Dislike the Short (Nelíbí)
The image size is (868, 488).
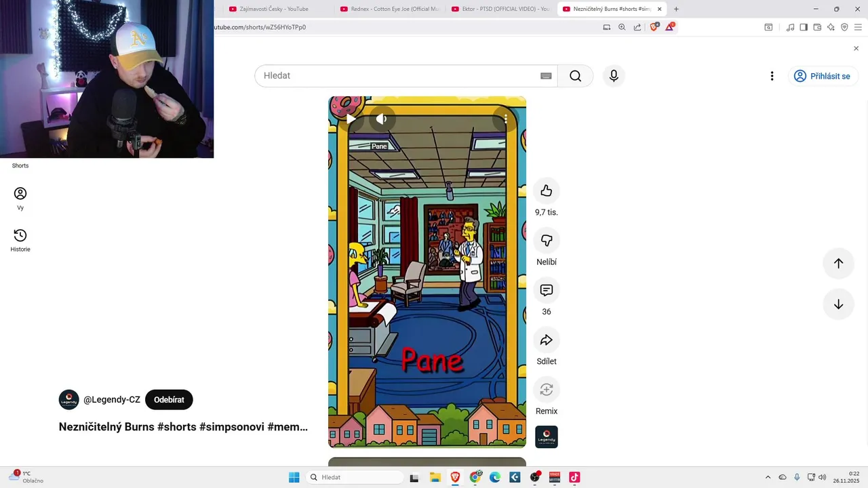pyautogui.click(x=547, y=241)
